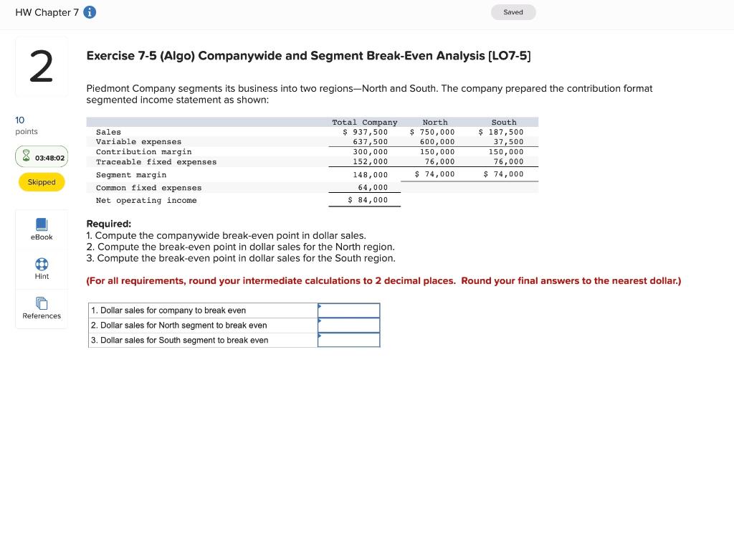Click the hourglass timer icon
Image resolution: width=734 pixels, height=560 pixels.
click(x=26, y=156)
